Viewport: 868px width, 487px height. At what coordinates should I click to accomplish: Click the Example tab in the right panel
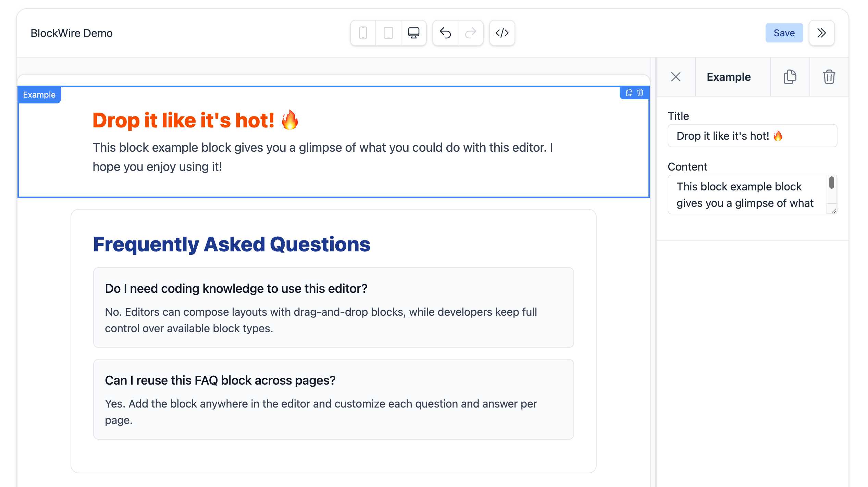[728, 77]
